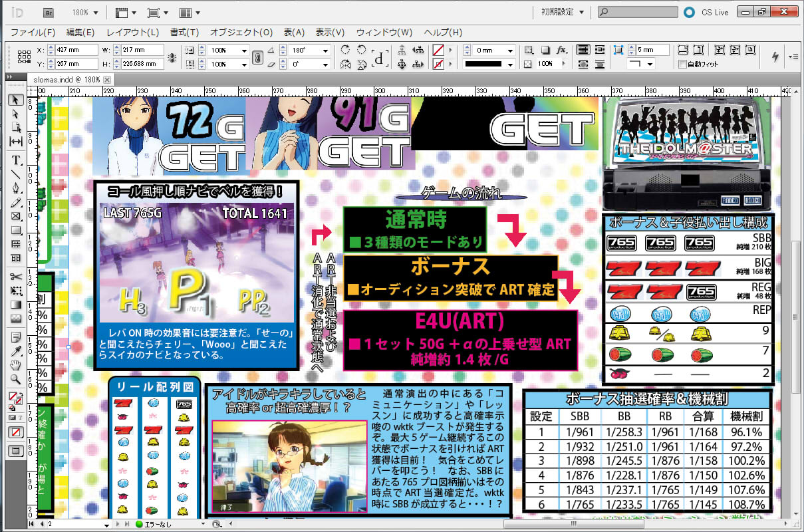The height and width of the screenshot is (532, 804).
Task: Select the Free Transform tool
Action: coord(16,291)
